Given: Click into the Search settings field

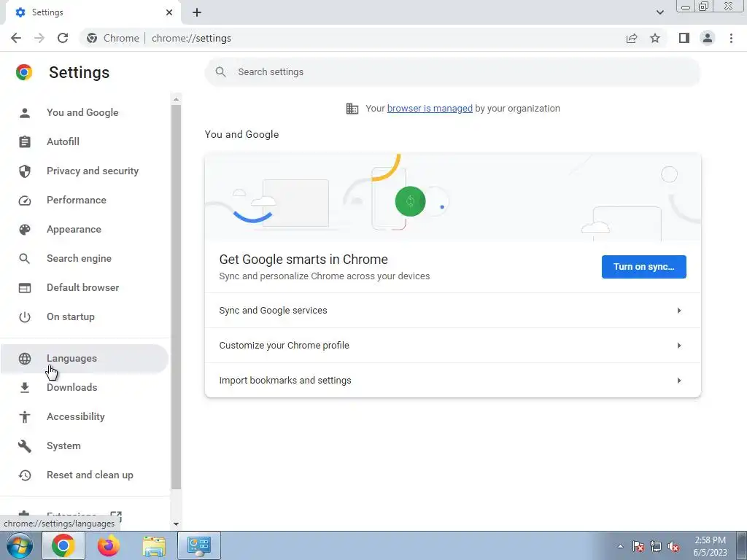Looking at the screenshot, I should (452, 72).
